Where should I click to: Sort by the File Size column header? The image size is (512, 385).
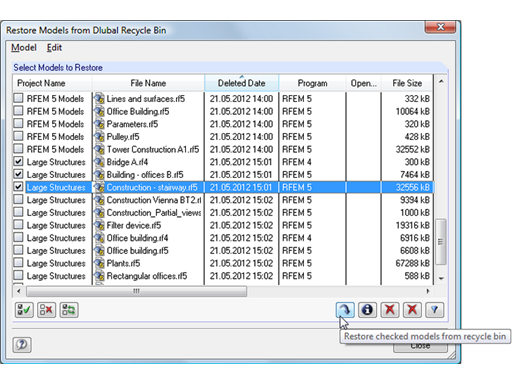tap(407, 83)
